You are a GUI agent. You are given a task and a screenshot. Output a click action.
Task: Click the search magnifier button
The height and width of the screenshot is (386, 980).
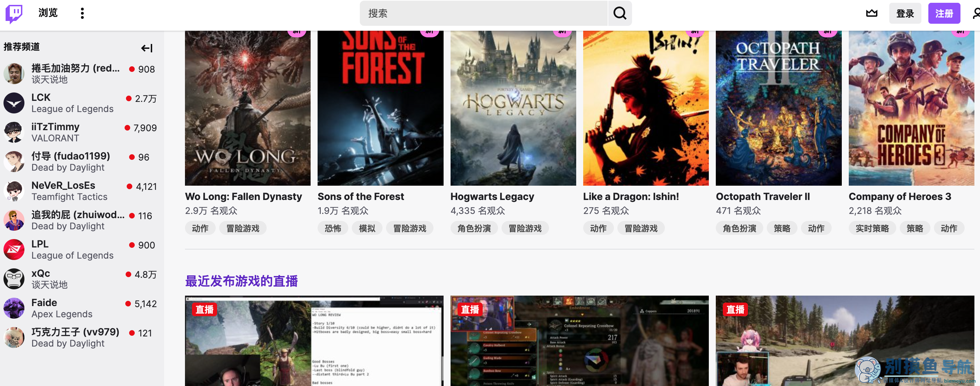(619, 14)
